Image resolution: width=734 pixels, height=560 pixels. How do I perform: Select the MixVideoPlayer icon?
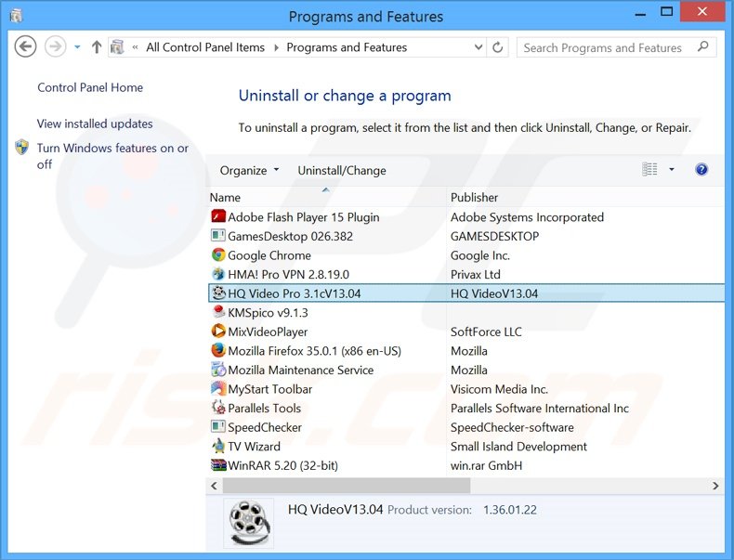(x=218, y=332)
